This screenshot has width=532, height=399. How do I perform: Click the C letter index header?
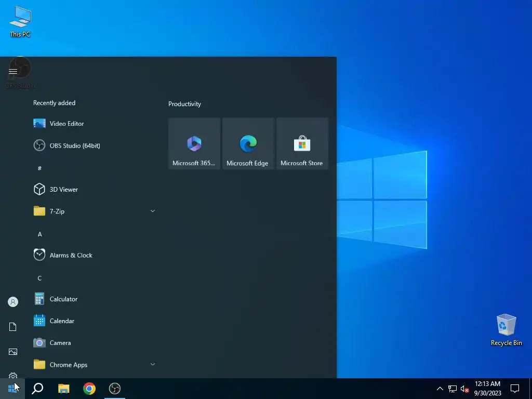pos(39,278)
